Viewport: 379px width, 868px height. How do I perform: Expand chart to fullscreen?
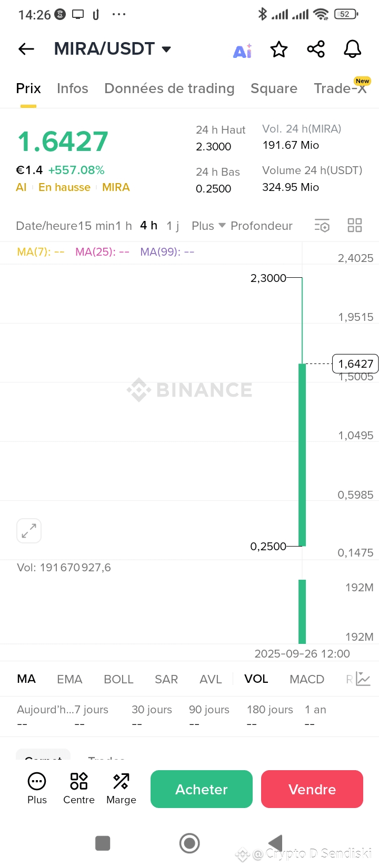(x=29, y=531)
